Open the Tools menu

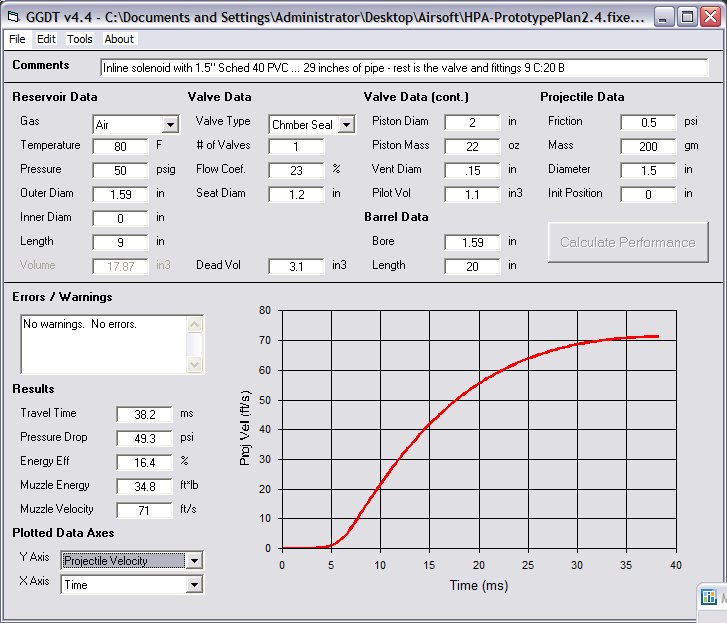[80, 39]
